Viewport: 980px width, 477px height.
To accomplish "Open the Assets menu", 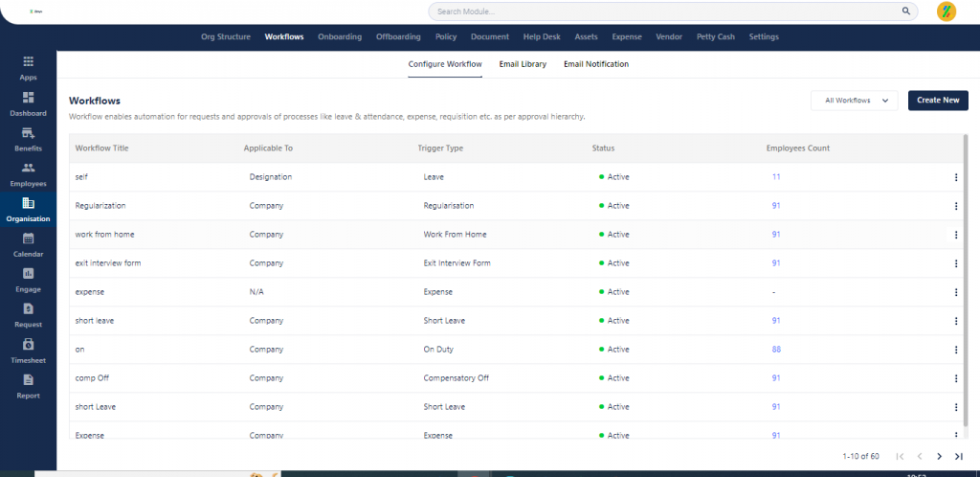I will 587,37.
